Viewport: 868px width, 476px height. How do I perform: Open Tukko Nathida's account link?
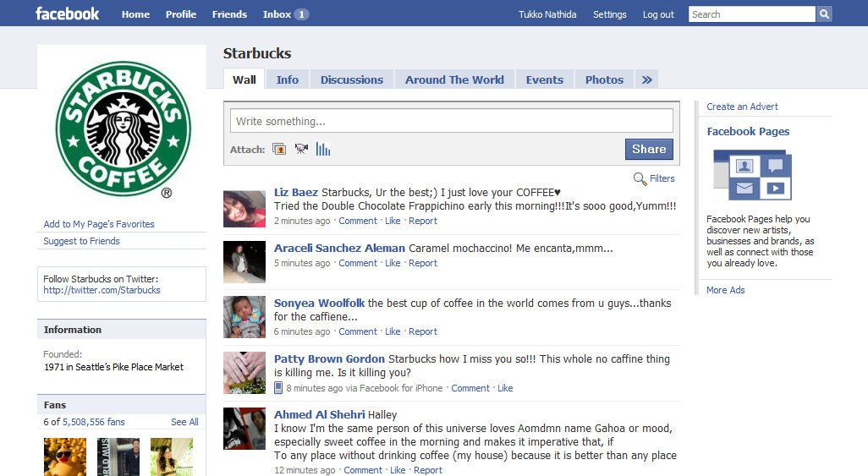point(547,14)
